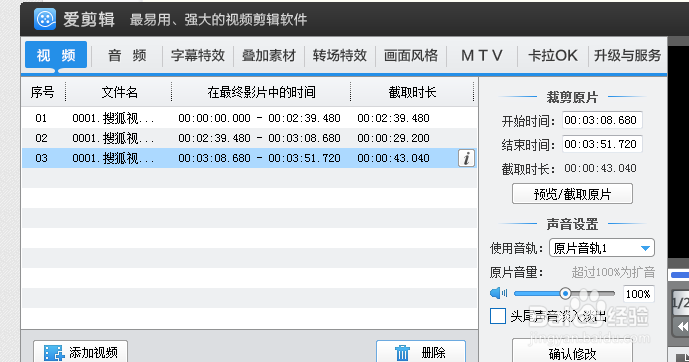Click the 结束时间 input field
Image resolution: width=689 pixels, height=362 pixels.
[602, 144]
